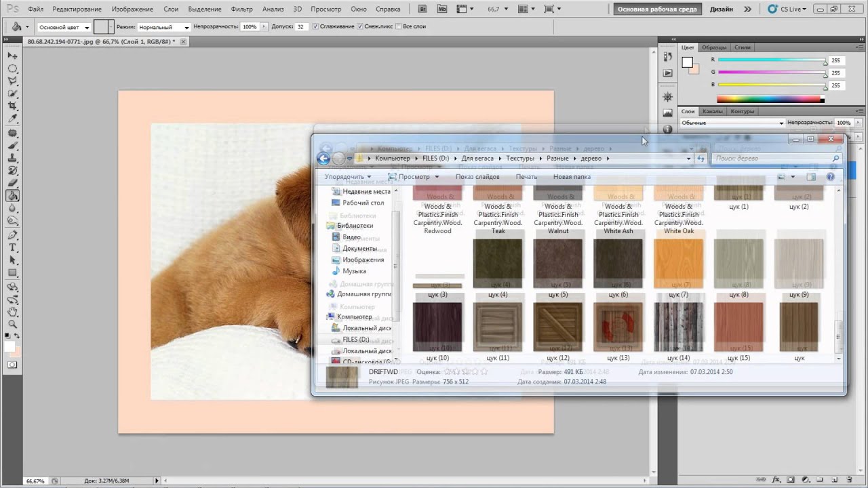This screenshot has height=488, width=868.
Task: Open the Histogram panel icon
Action: point(667,113)
